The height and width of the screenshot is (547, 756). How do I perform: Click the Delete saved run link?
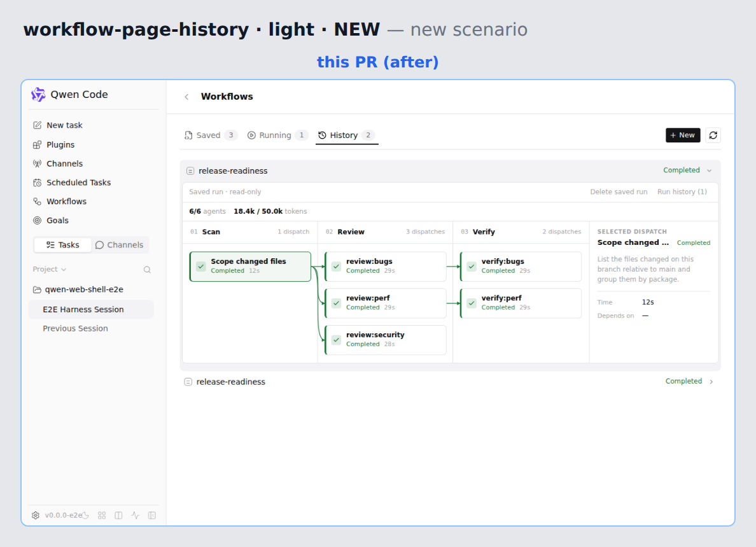pyautogui.click(x=619, y=192)
